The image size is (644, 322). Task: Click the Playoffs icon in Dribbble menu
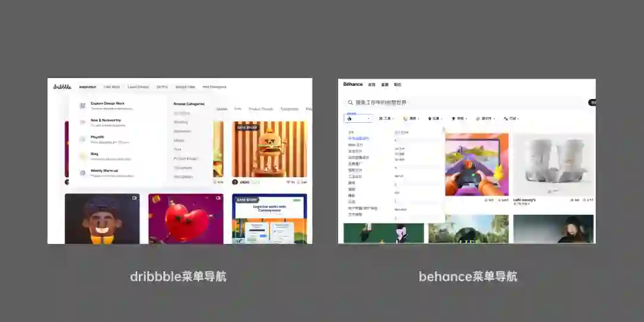[x=82, y=139]
